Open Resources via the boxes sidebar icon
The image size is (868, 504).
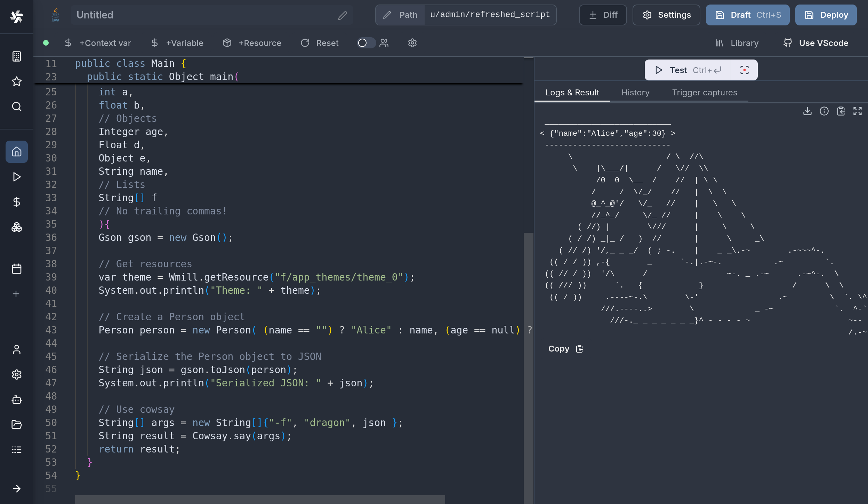click(16, 227)
